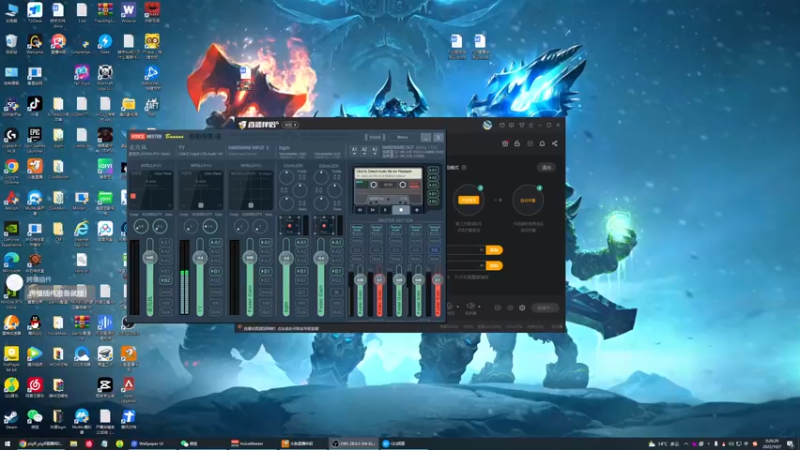Toggle B1 on bgm virtual input strip
Viewport: 800px width, 450px height.
(x=302, y=271)
